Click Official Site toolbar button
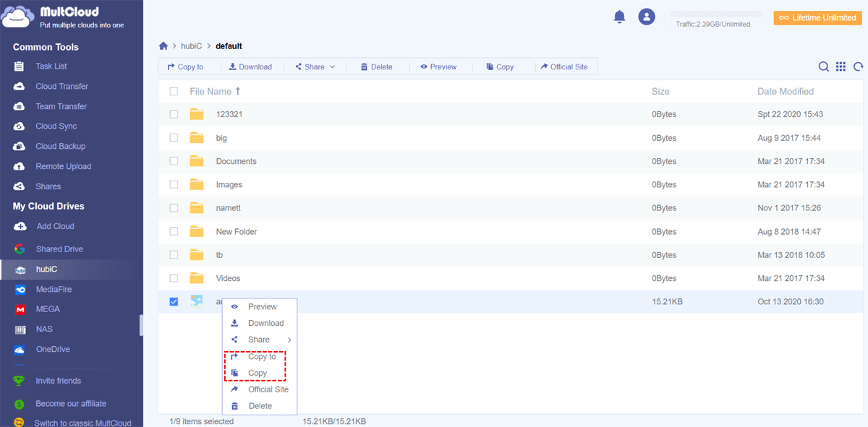The height and width of the screenshot is (427, 868). pyautogui.click(x=564, y=66)
